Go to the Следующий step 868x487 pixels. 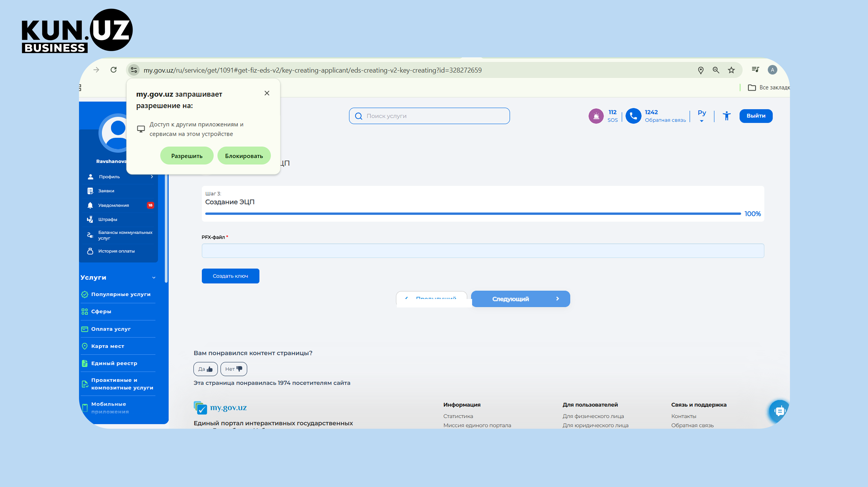[x=521, y=299]
